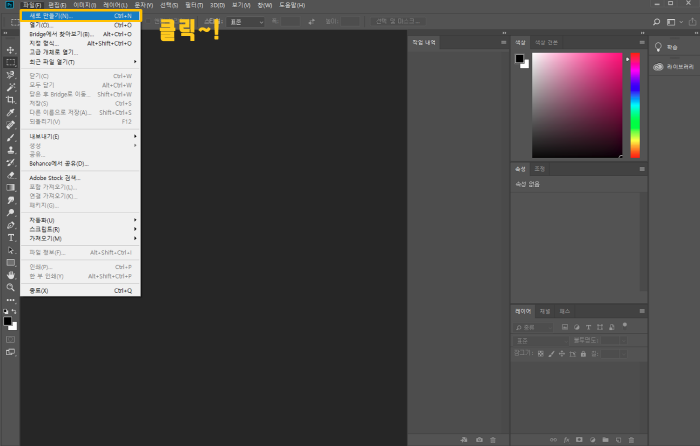Click Adobe Stock 검색 menu entry
This screenshot has height=446, width=700.
coord(80,178)
